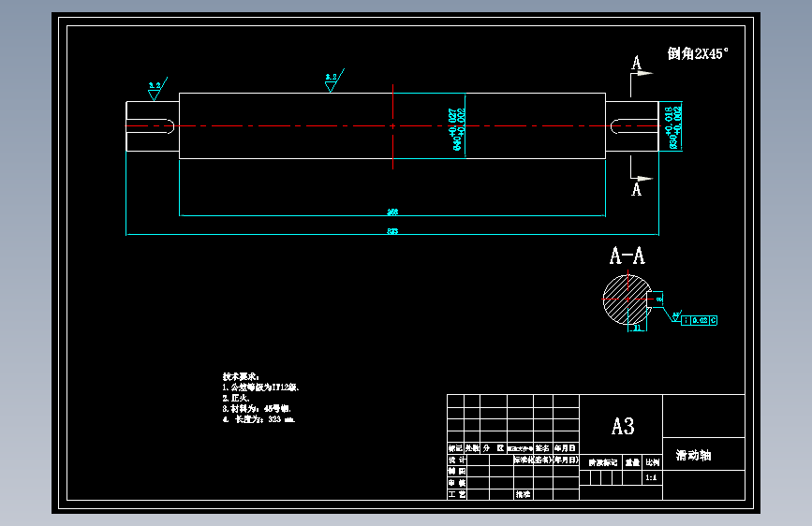The width and height of the screenshot is (812, 526).
Task: Click the '设计' row label
Action: coord(457,460)
